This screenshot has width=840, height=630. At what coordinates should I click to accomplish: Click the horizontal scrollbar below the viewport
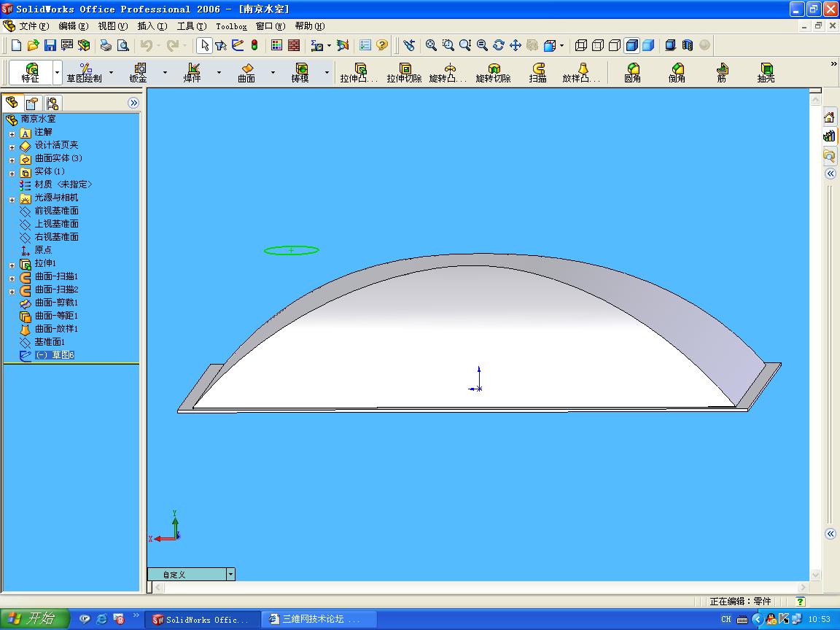click(480, 588)
